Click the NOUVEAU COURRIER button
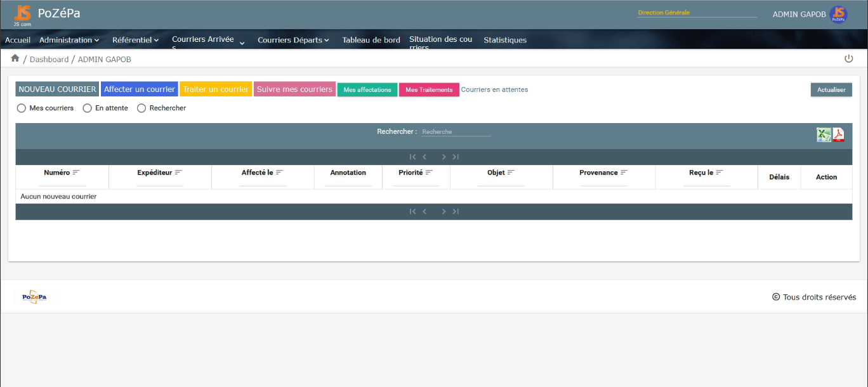Viewport: 868px width, 387px height. tap(57, 89)
